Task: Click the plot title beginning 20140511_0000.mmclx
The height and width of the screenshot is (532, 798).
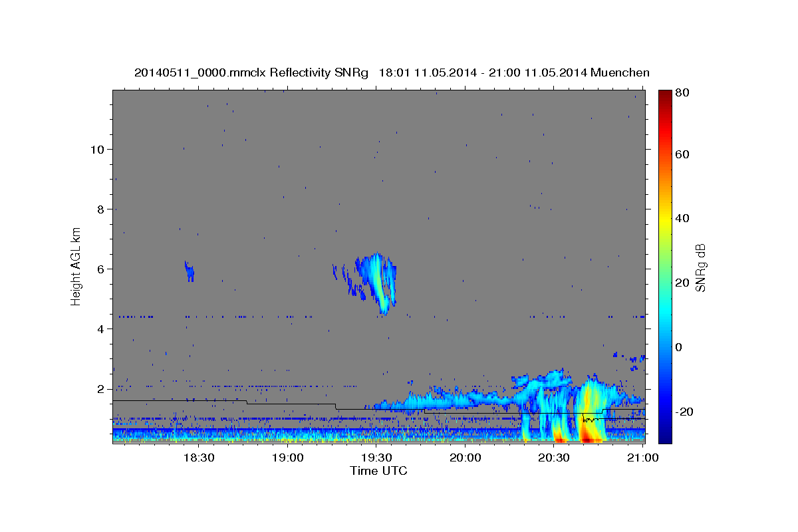Action: (392, 72)
